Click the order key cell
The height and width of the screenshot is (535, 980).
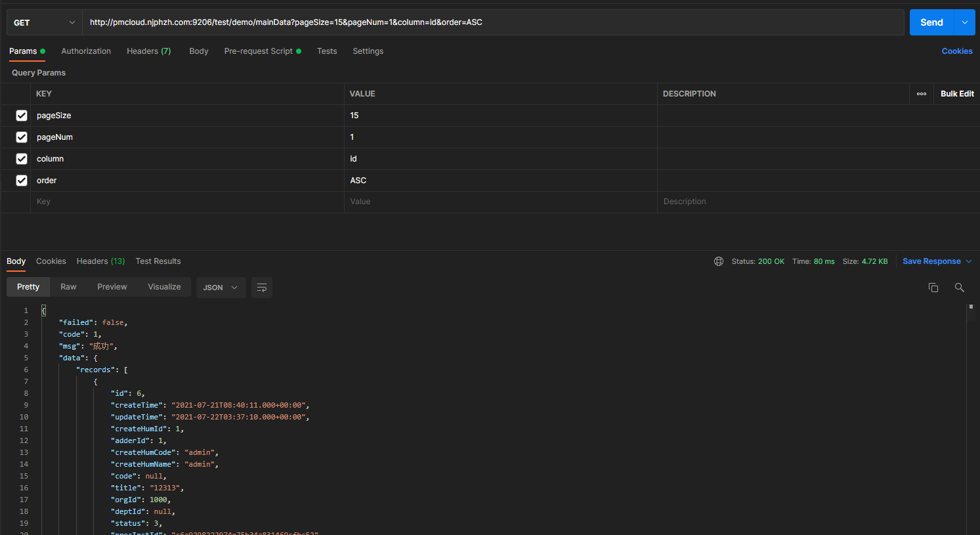(187, 181)
